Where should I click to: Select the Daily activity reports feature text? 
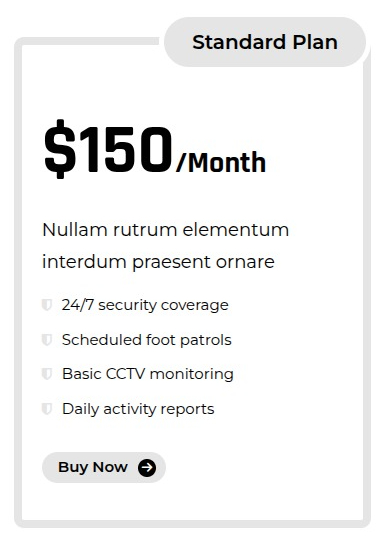pos(138,409)
